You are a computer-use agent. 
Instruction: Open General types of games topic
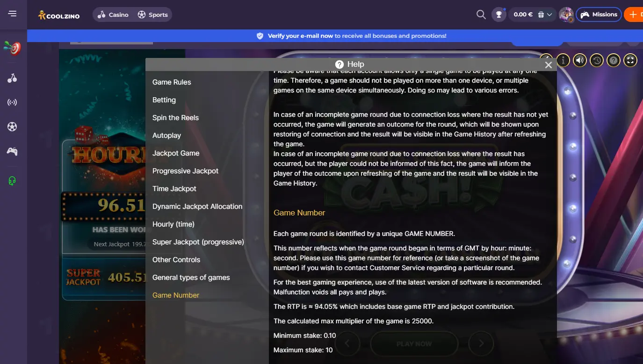191,278
